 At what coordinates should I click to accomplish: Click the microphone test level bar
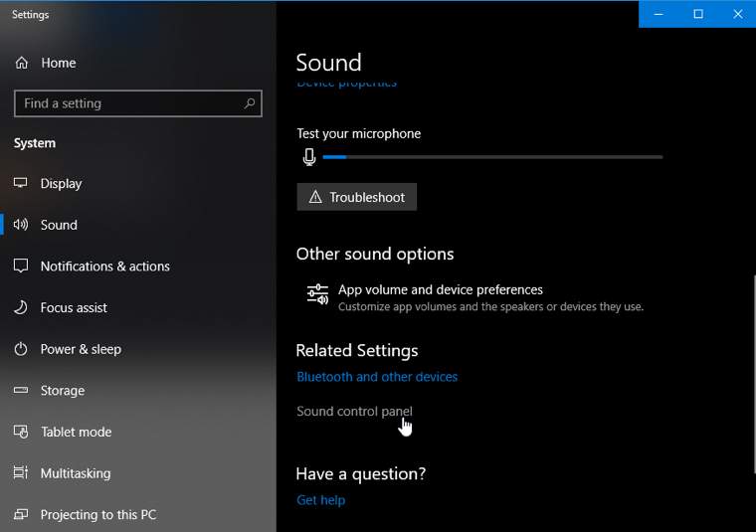point(492,157)
